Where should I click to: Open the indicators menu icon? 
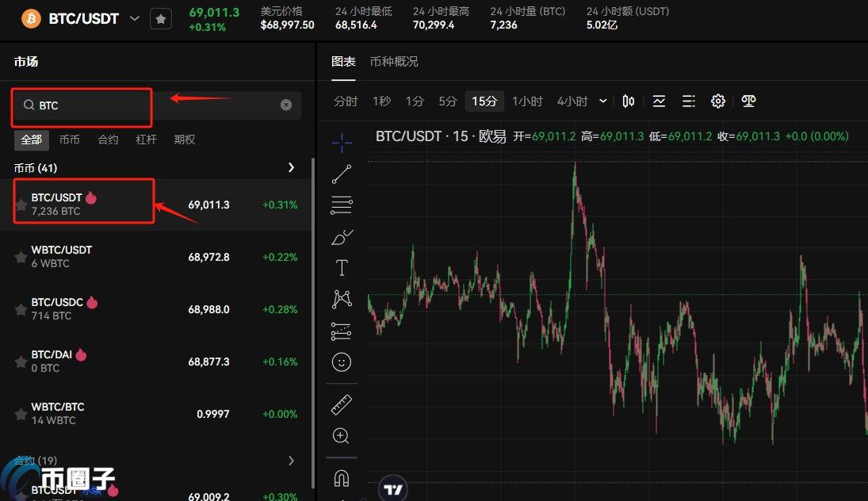pyautogui.click(x=659, y=101)
